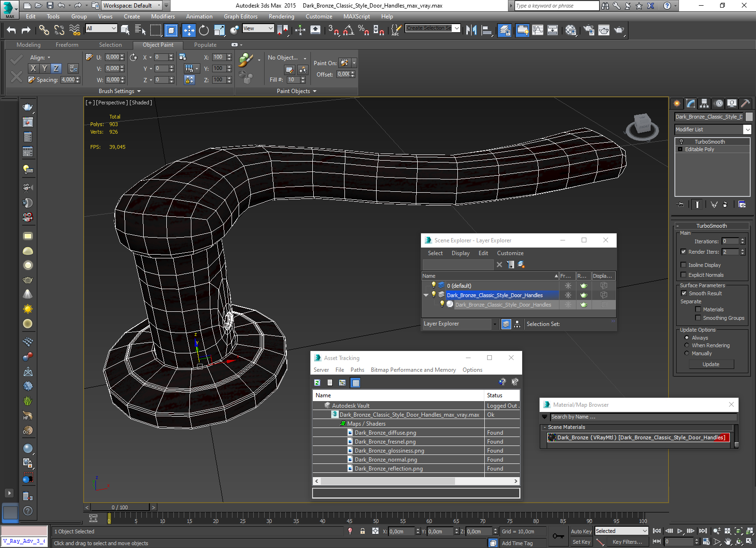Open the Mirror tool in toolbar

(x=471, y=31)
